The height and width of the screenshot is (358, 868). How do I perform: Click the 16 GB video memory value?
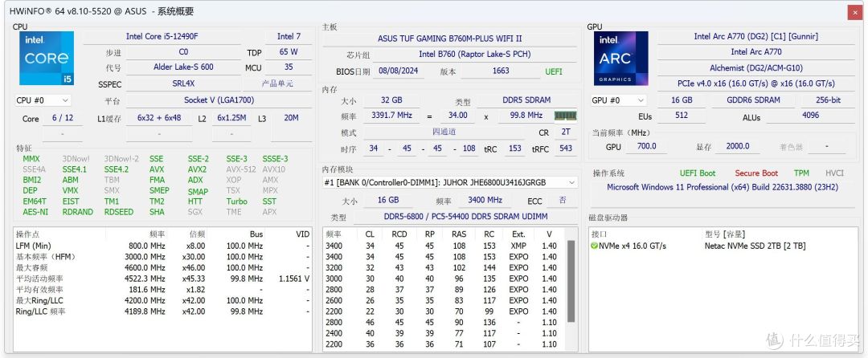point(682,100)
